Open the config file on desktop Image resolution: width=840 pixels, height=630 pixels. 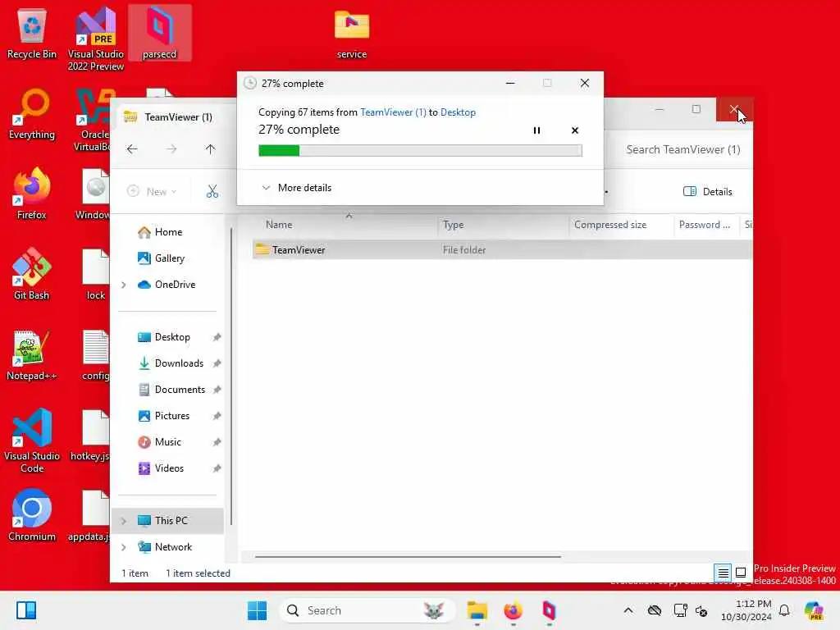point(96,354)
